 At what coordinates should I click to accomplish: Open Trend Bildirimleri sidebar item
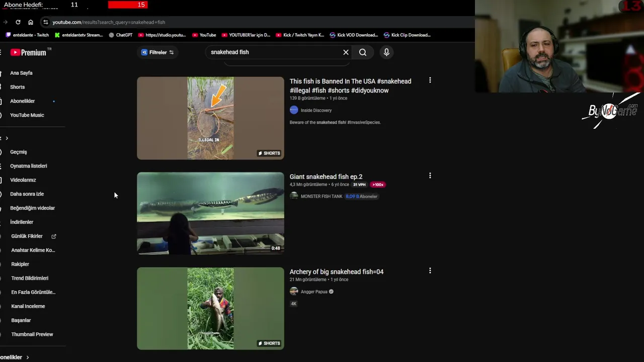30,278
